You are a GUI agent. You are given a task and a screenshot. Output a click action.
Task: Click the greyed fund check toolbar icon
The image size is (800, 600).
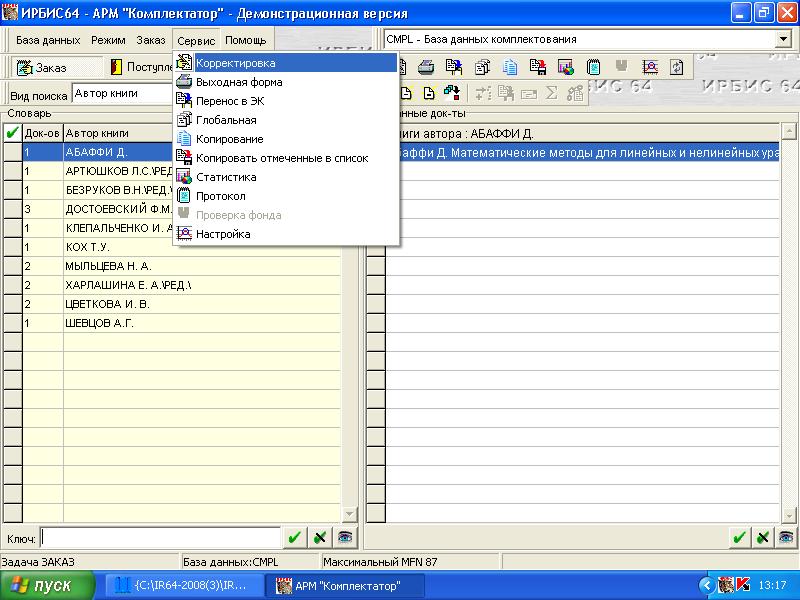coord(621,66)
